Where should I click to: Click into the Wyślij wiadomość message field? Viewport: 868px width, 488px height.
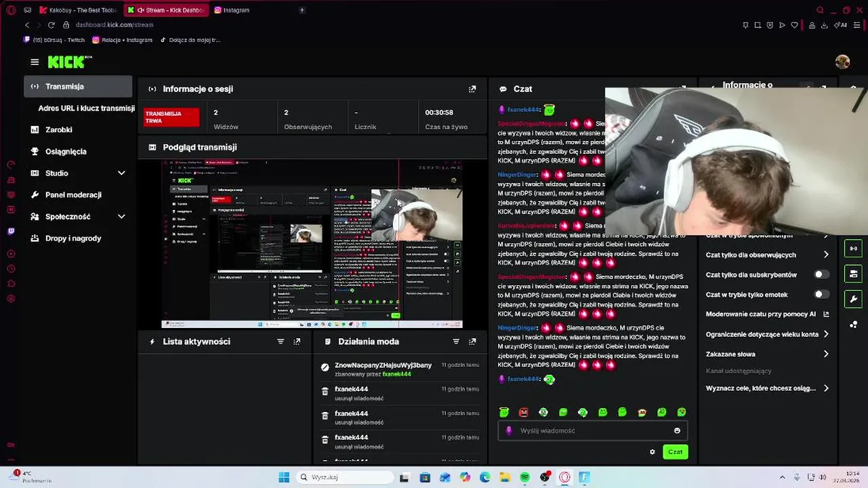point(593,430)
